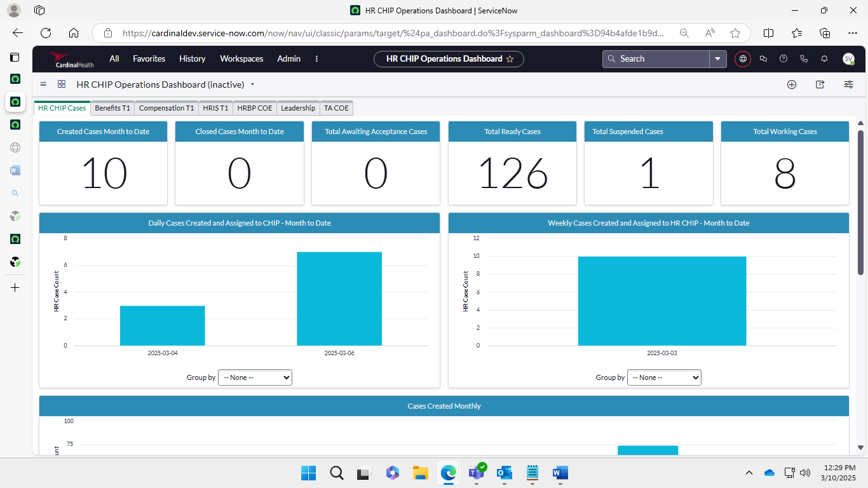Open the All menu
This screenshot has height=488, width=868.
(114, 58)
